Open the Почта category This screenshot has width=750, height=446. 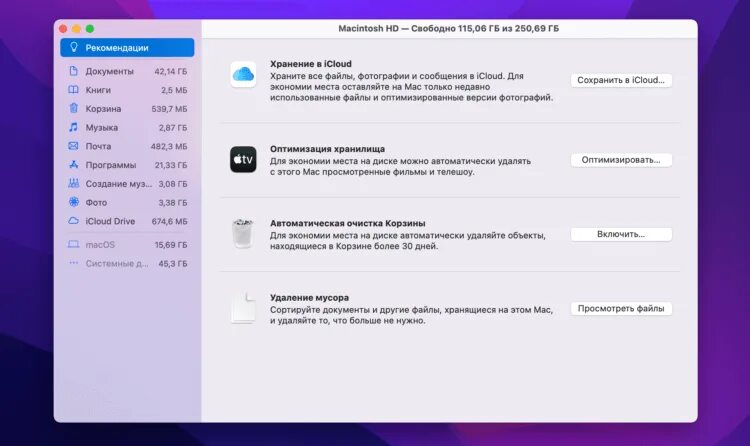click(x=127, y=146)
